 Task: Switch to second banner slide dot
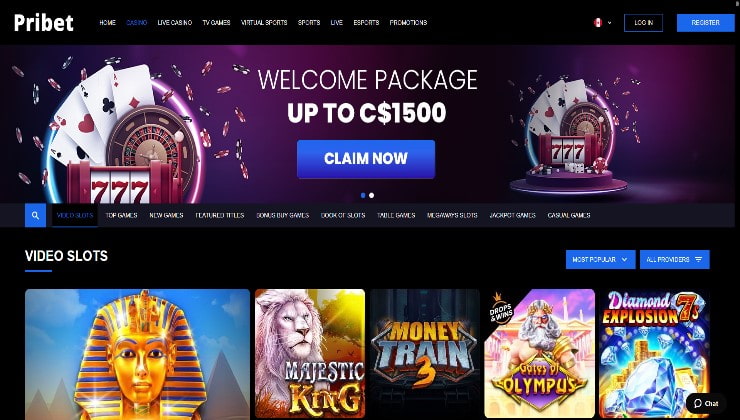click(x=371, y=195)
